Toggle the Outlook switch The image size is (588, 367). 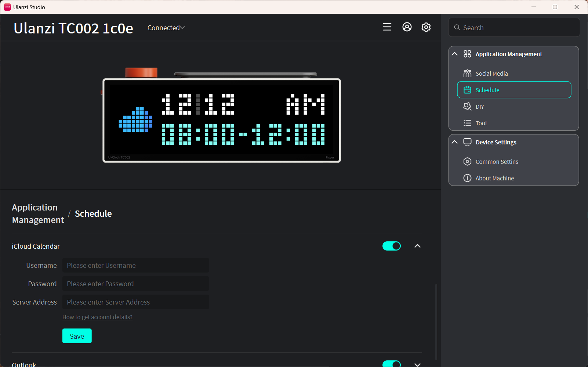click(x=392, y=364)
